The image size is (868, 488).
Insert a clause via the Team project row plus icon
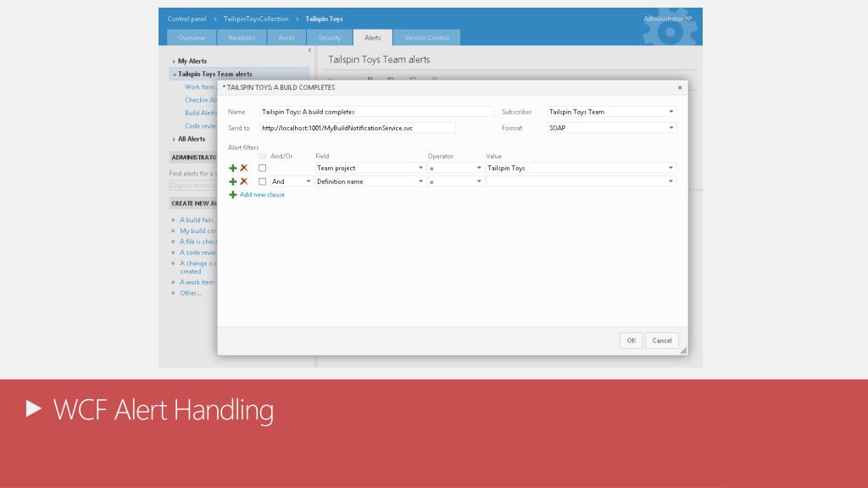tap(233, 169)
